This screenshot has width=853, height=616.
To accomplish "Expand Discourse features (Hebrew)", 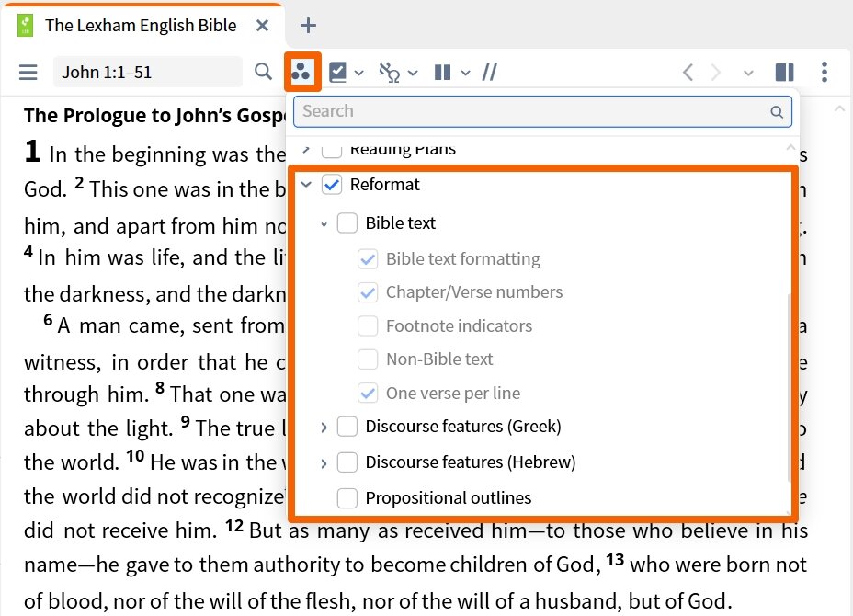I will pos(324,463).
